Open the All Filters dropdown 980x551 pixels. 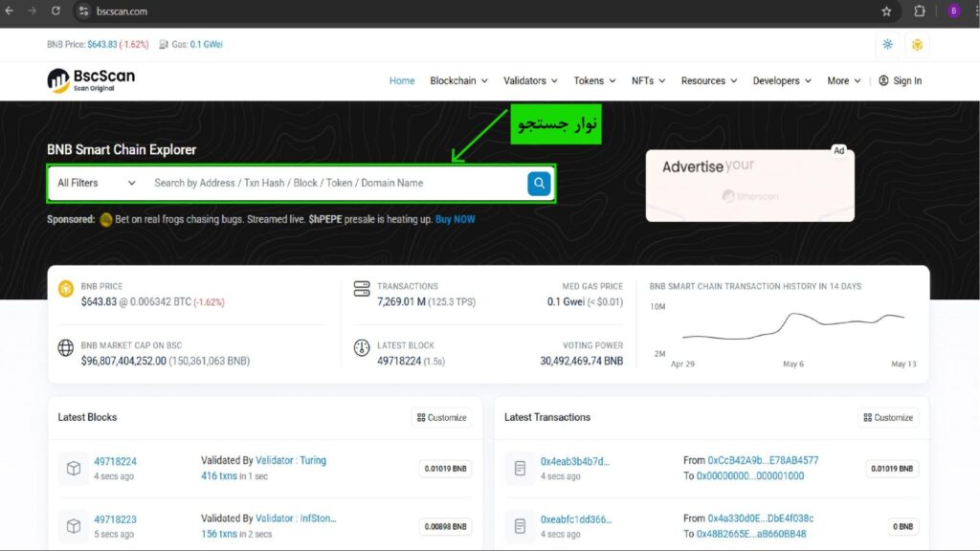[x=97, y=183]
